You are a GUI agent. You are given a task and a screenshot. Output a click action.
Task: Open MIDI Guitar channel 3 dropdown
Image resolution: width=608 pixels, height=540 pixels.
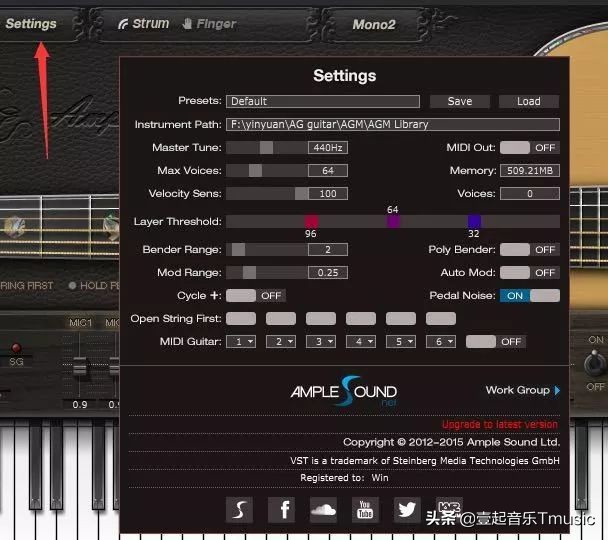321,342
